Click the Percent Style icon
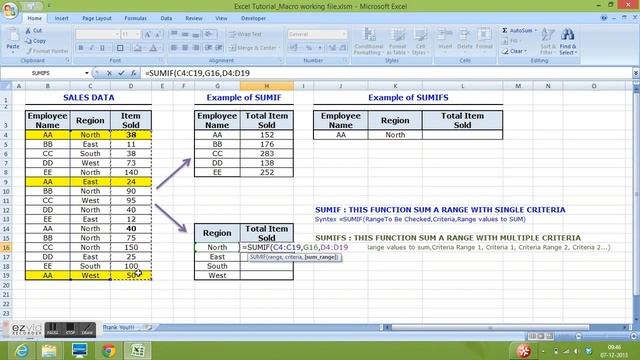Viewport: 640px width, 360px height. pos(309,48)
